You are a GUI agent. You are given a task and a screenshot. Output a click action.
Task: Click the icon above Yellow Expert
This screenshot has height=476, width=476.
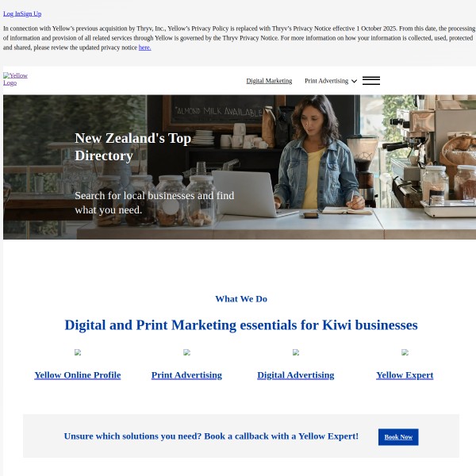405,352
